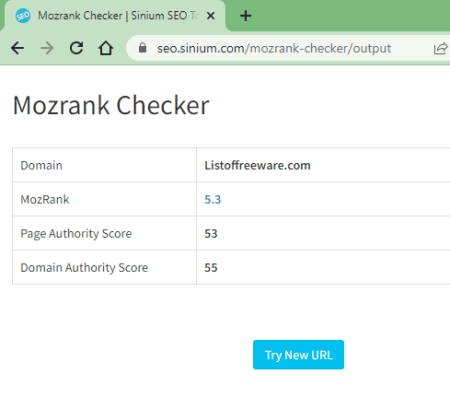Viewport: 450px width, 397px height.
Task: Open the 5.3 MozRank value link
Action: pyautogui.click(x=213, y=199)
